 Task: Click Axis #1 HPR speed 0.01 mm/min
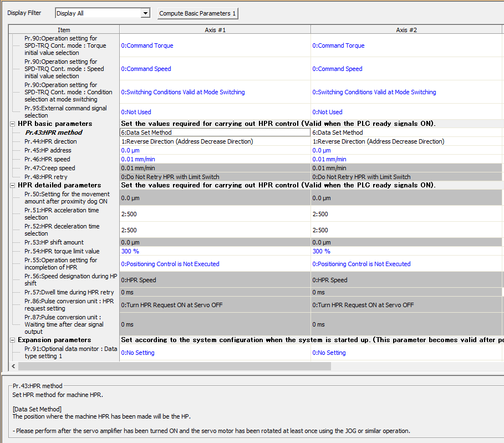click(x=215, y=160)
